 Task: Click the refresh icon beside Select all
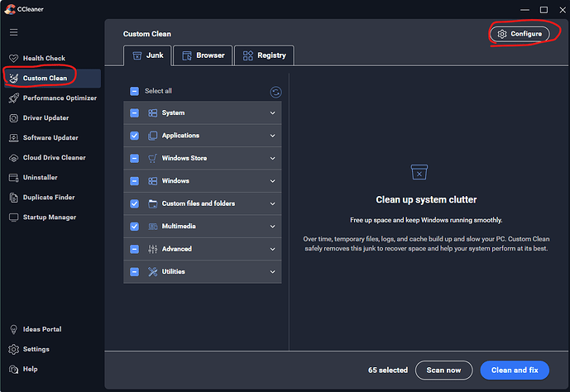(275, 92)
